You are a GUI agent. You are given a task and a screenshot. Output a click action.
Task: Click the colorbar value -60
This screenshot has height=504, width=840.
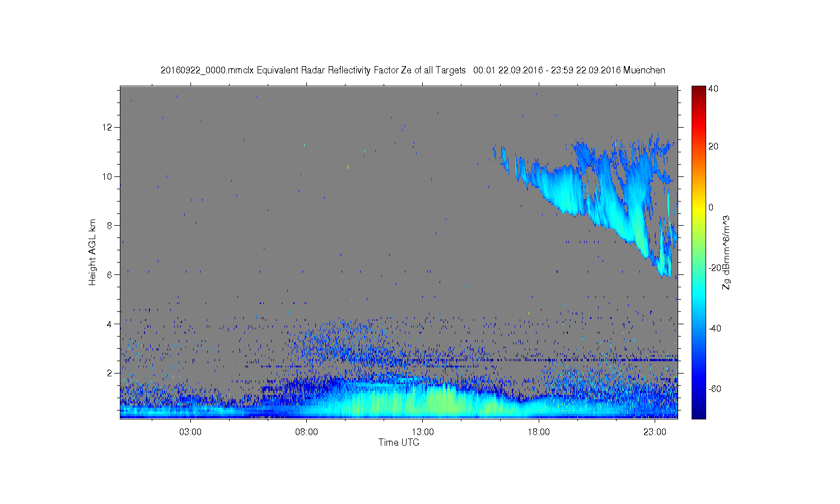715,389
